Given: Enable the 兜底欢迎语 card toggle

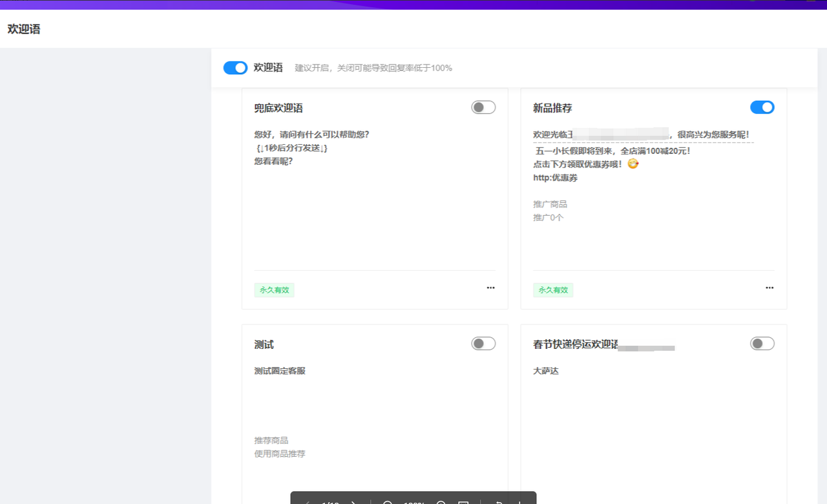Looking at the screenshot, I should (483, 107).
